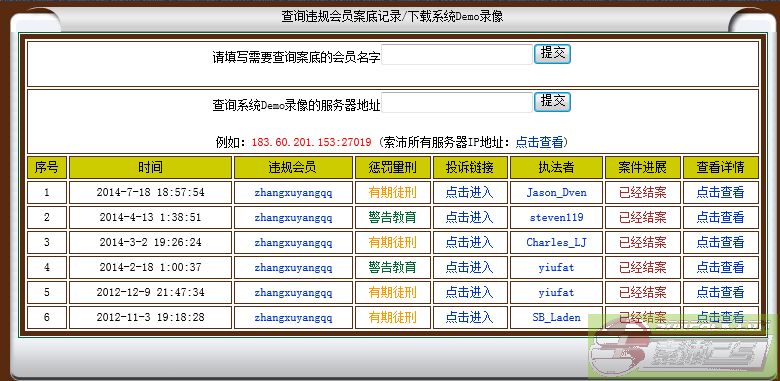
Task: Open the 点击查看 server IP list link
Action: (x=539, y=142)
